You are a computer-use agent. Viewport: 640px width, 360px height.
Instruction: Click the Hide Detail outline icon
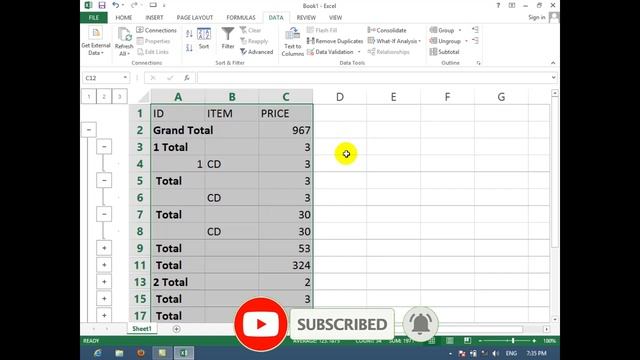[x=475, y=40]
